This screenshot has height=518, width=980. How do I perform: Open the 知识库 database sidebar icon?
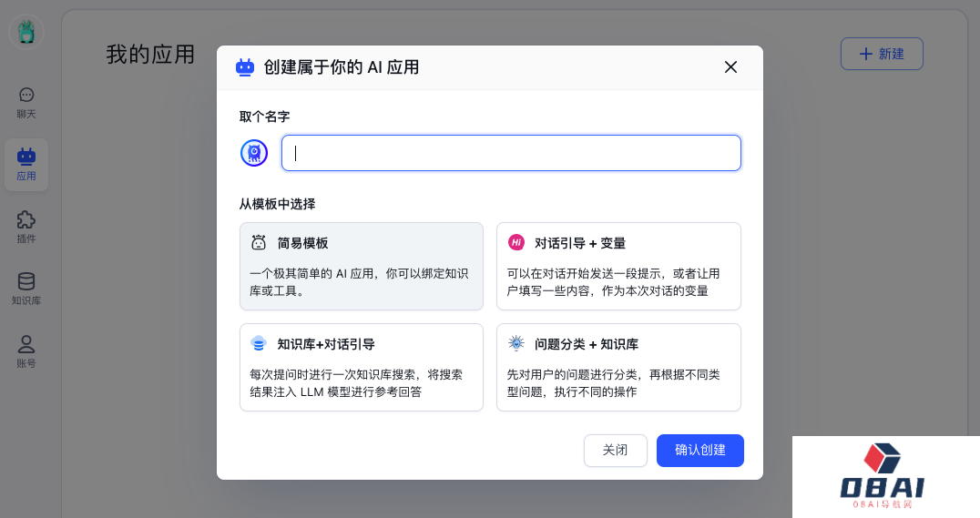tap(26, 289)
